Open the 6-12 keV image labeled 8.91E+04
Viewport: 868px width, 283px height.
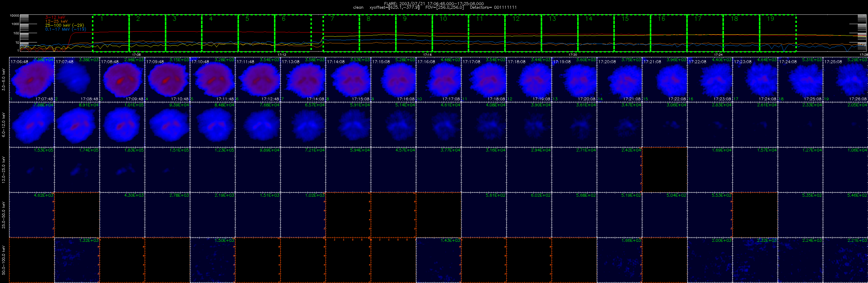[77, 125]
